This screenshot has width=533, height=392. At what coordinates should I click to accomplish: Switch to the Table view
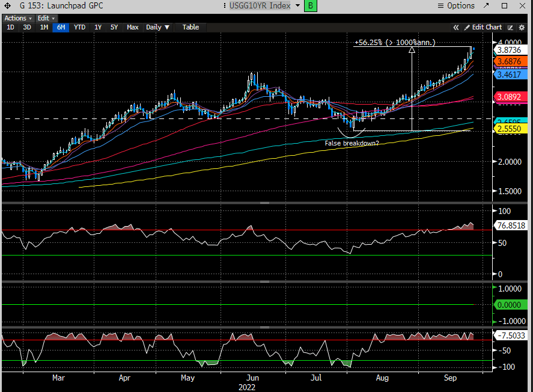point(190,27)
